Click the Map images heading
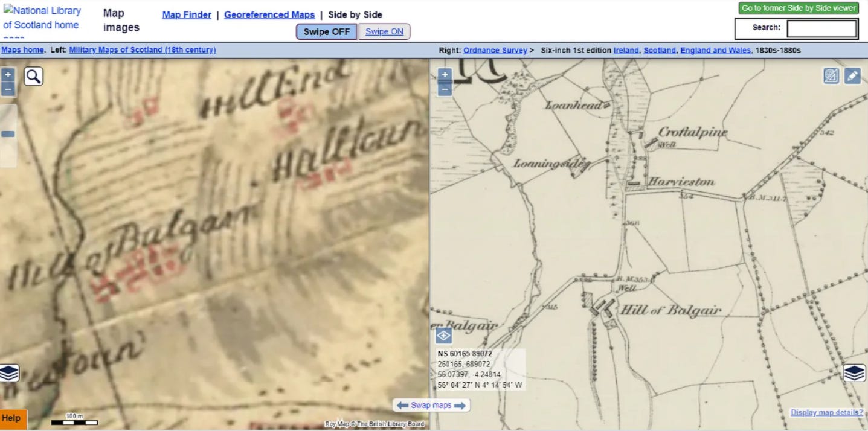 coord(121,21)
